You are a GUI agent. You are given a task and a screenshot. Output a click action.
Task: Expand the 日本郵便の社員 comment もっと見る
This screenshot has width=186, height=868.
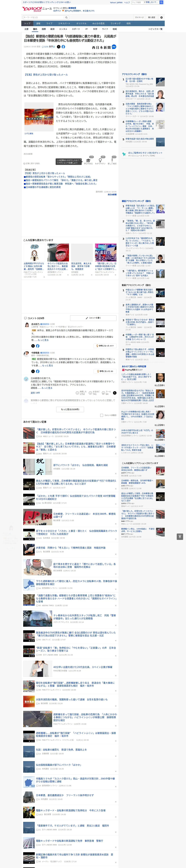pos(47,388)
